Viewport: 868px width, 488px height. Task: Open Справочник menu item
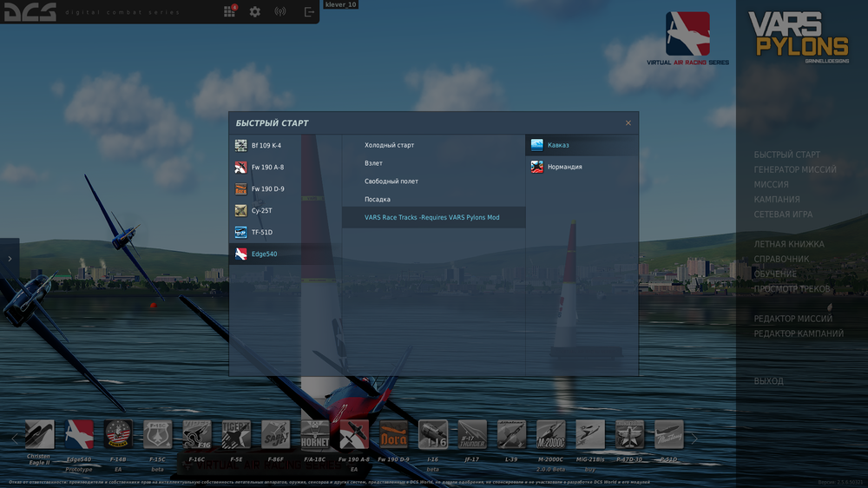click(x=781, y=260)
